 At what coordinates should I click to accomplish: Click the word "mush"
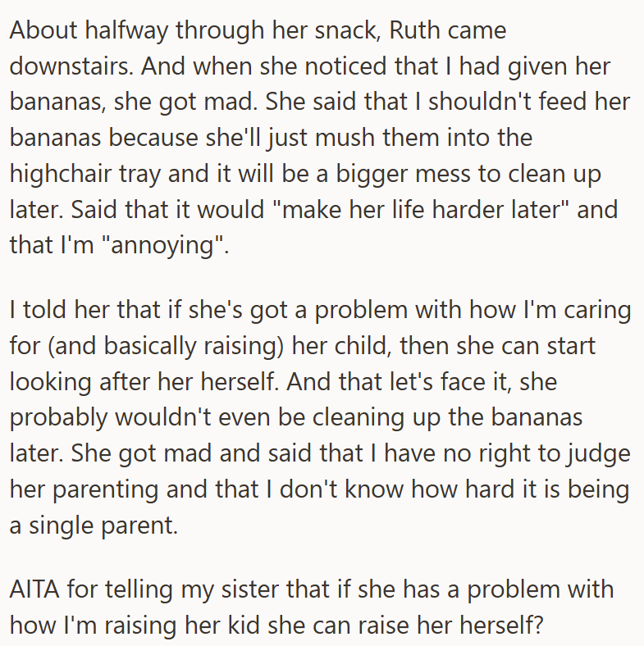click(x=345, y=138)
